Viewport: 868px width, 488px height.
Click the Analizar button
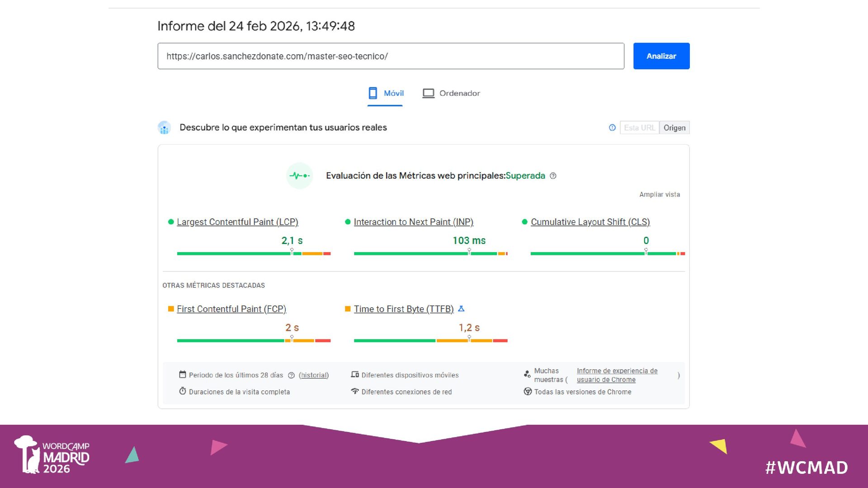click(661, 56)
